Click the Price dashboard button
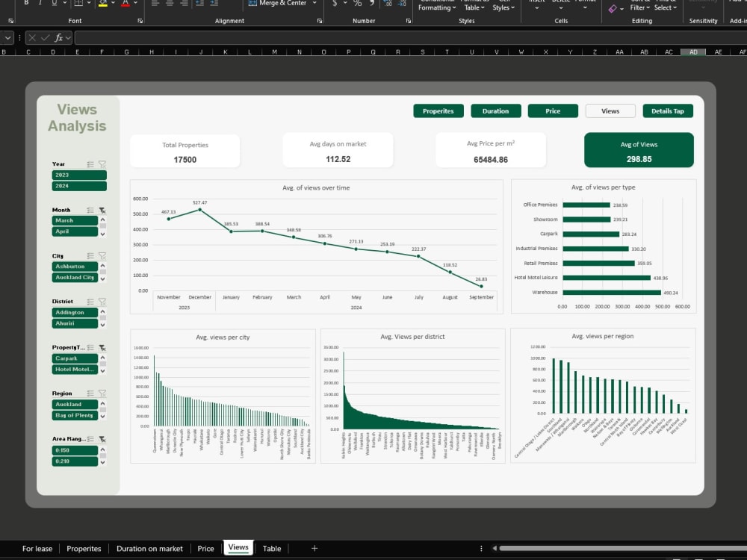Image resolution: width=747 pixels, height=560 pixels. (x=553, y=111)
